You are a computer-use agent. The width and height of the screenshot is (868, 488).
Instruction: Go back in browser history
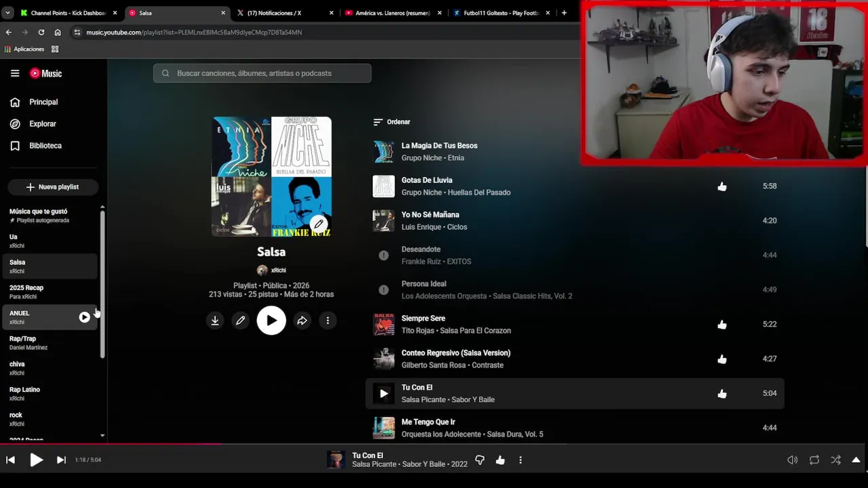tap(9, 33)
